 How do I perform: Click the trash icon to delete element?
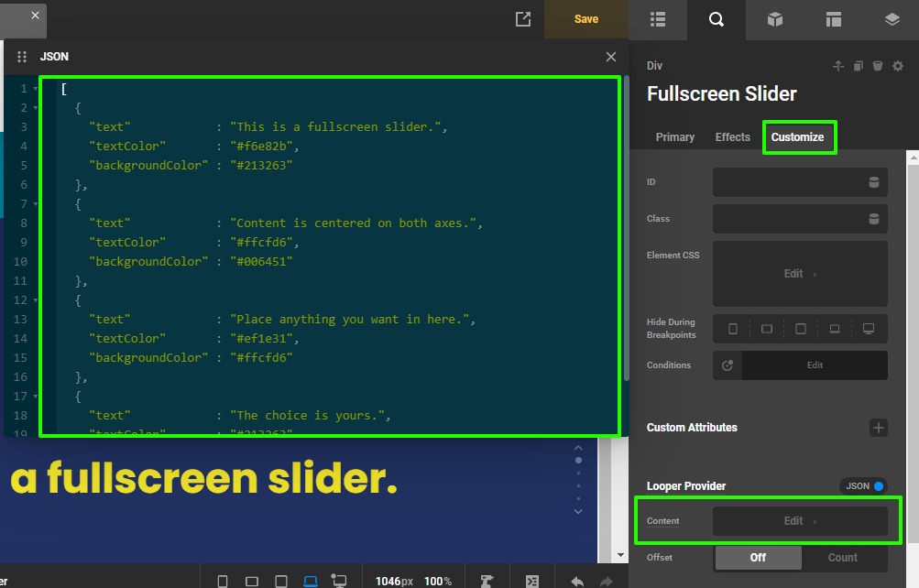click(x=878, y=66)
